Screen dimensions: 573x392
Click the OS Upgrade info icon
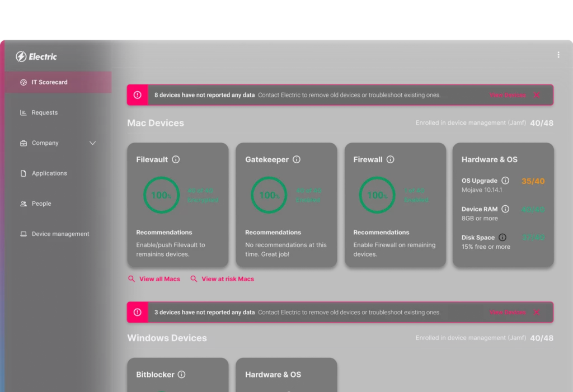click(x=505, y=181)
